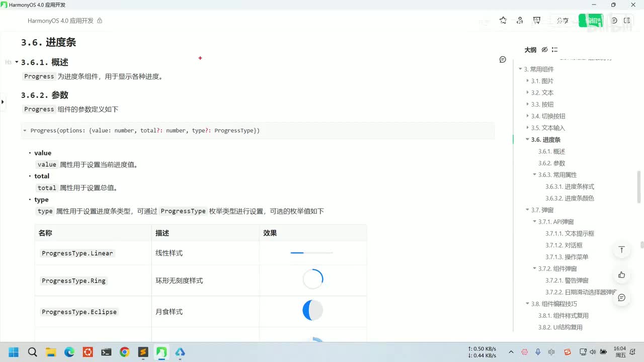Go to 3.7.1.1. 文本提示框 outline entry
The width and height of the screenshot is (644, 362).
pyautogui.click(x=570, y=233)
